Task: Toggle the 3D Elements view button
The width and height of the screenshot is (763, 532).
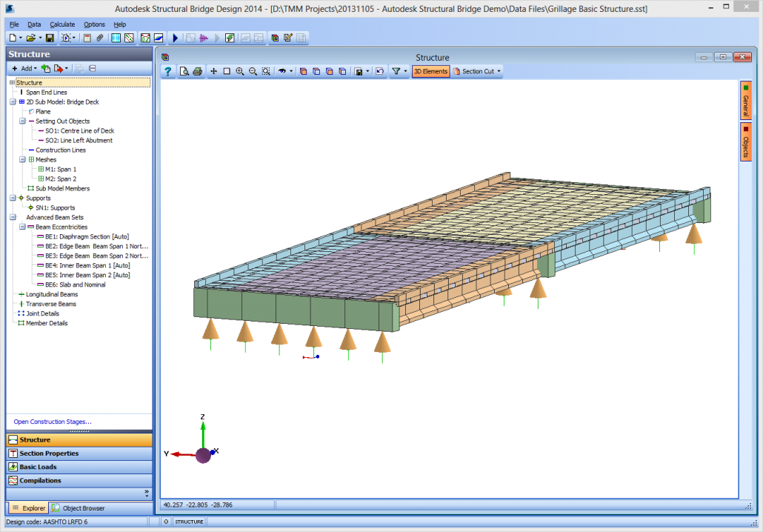Action: click(x=430, y=71)
